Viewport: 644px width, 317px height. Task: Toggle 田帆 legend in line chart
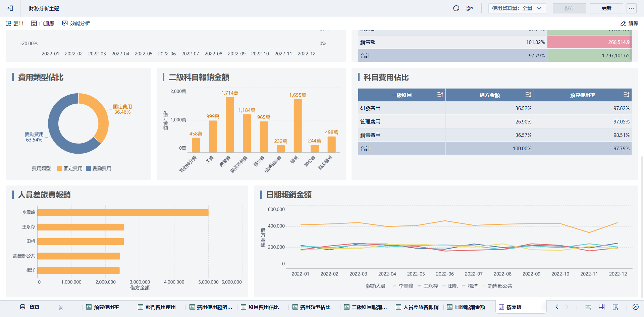[450, 286]
